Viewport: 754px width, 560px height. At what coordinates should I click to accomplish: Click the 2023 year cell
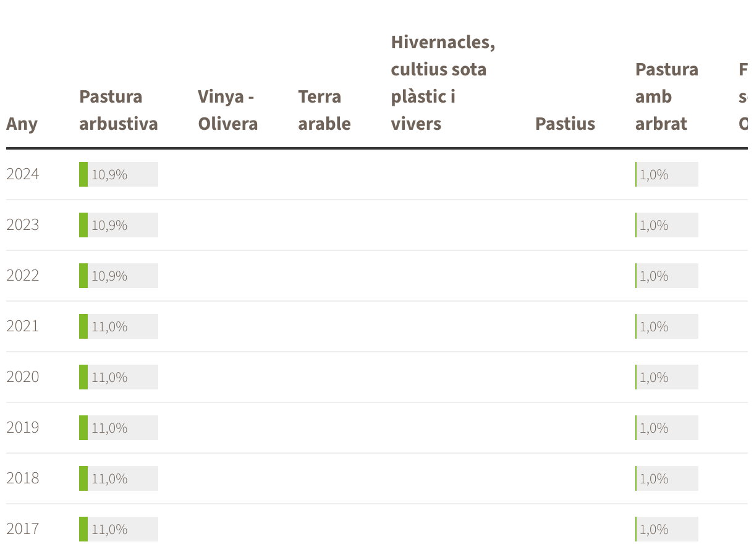(x=23, y=225)
